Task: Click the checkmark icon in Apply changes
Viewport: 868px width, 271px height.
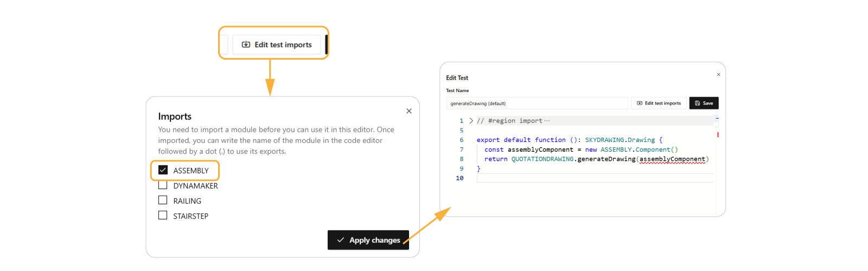Action: tap(340, 240)
